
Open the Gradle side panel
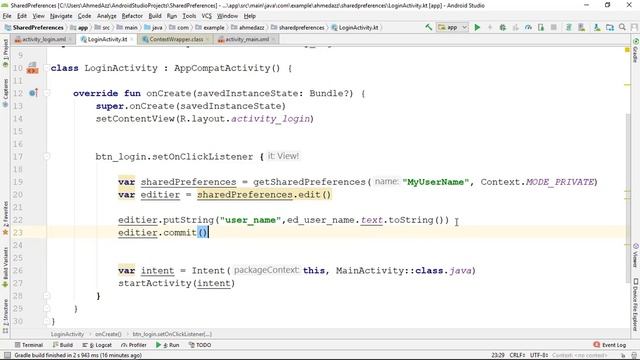(x=636, y=51)
